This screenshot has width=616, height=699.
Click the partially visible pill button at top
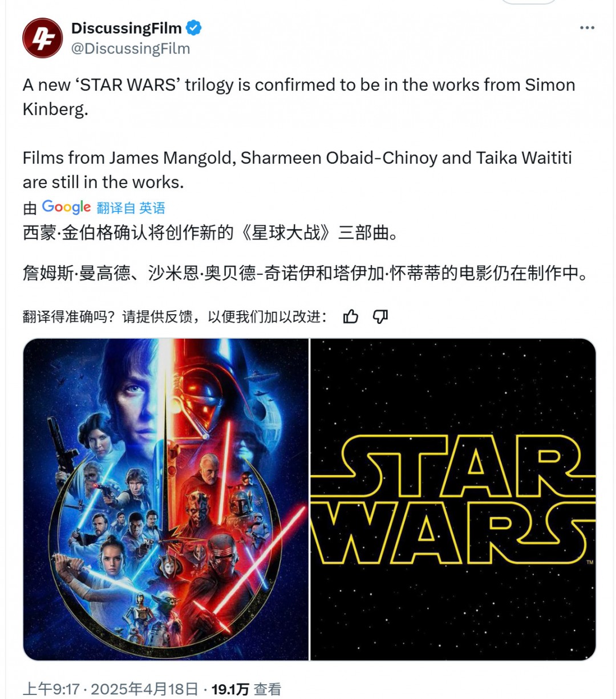point(529,2)
